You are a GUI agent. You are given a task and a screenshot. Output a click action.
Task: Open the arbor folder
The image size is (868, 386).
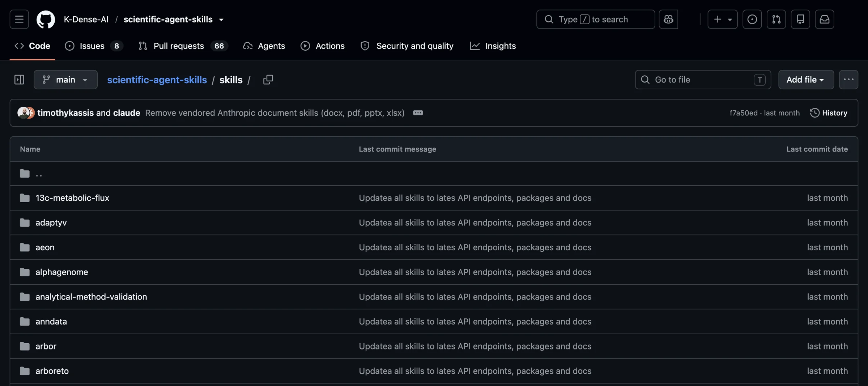46,346
